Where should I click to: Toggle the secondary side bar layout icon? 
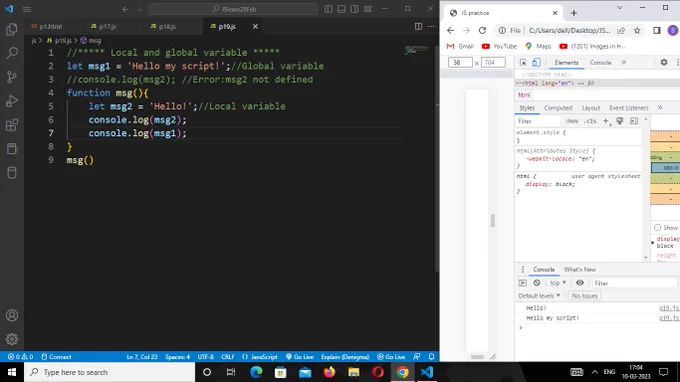tap(354, 9)
